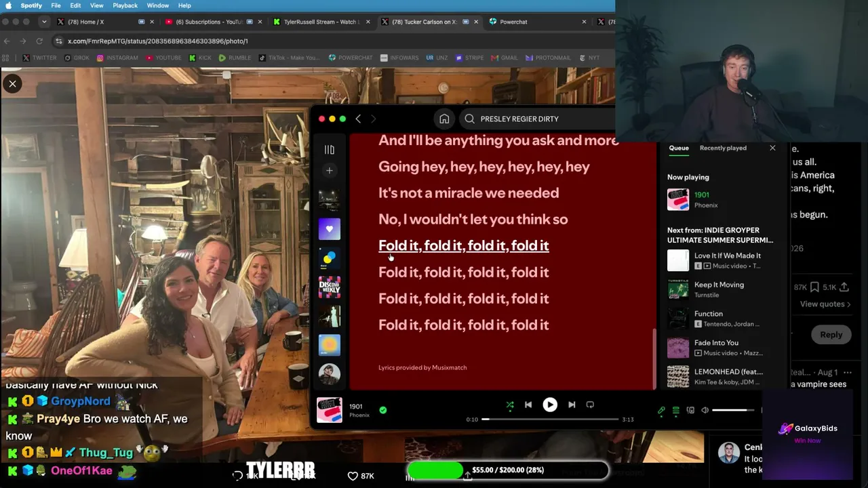Switch to the Queue tab
868x488 pixels.
679,148
